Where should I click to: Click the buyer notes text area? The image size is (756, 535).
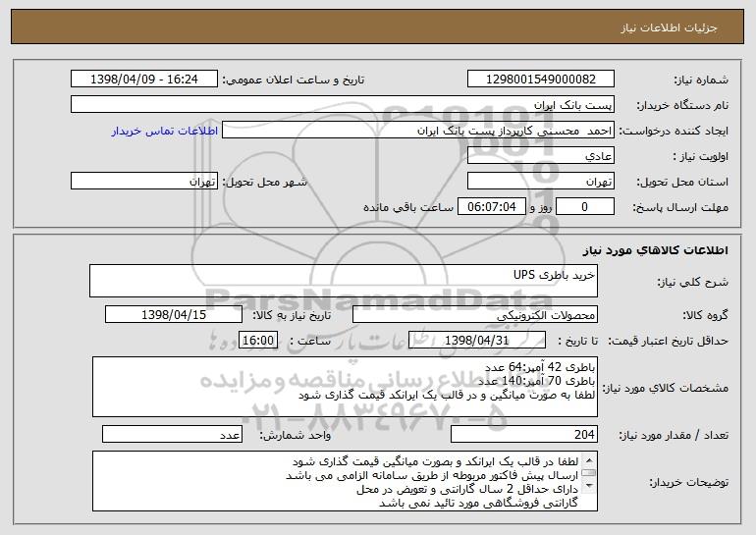click(x=345, y=481)
